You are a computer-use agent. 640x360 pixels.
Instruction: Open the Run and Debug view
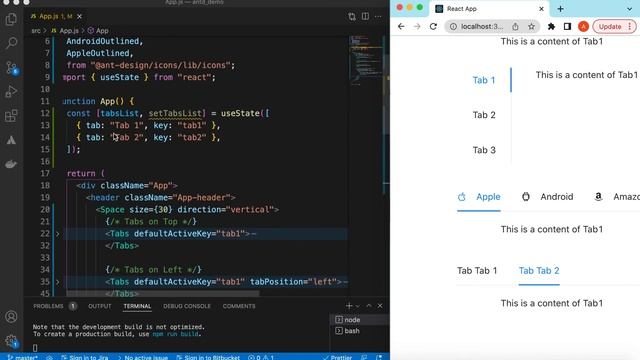pyautogui.click(x=11, y=92)
